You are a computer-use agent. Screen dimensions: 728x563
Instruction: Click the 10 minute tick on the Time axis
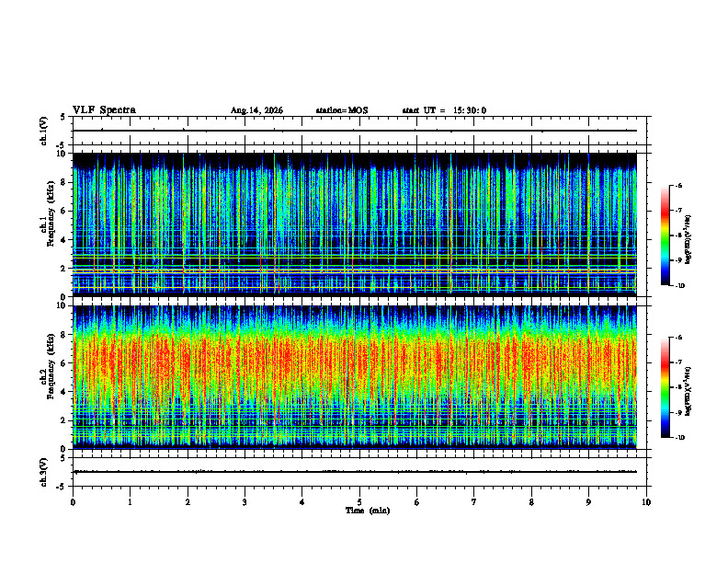[x=646, y=502]
